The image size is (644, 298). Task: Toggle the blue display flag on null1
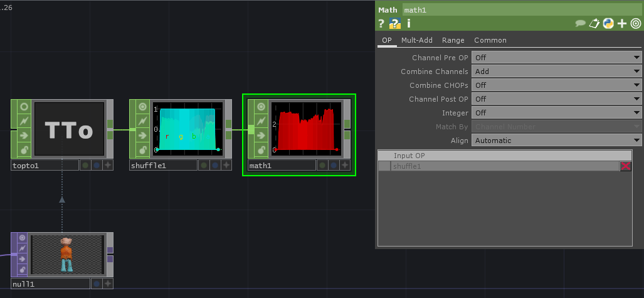click(97, 284)
